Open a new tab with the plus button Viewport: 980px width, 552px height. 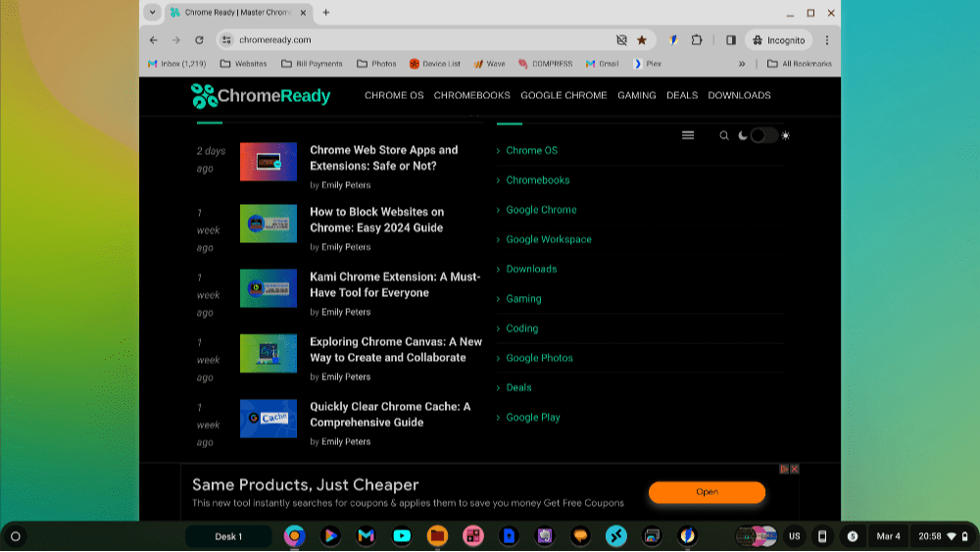pyautogui.click(x=325, y=13)
